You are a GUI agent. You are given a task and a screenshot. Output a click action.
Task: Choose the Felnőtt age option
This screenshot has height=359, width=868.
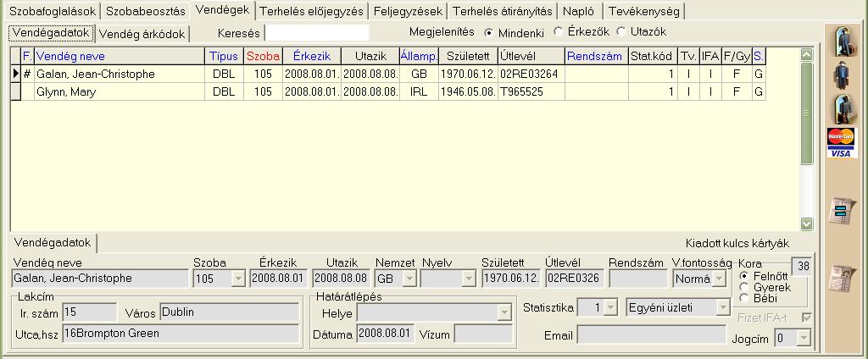click(744, 276)
